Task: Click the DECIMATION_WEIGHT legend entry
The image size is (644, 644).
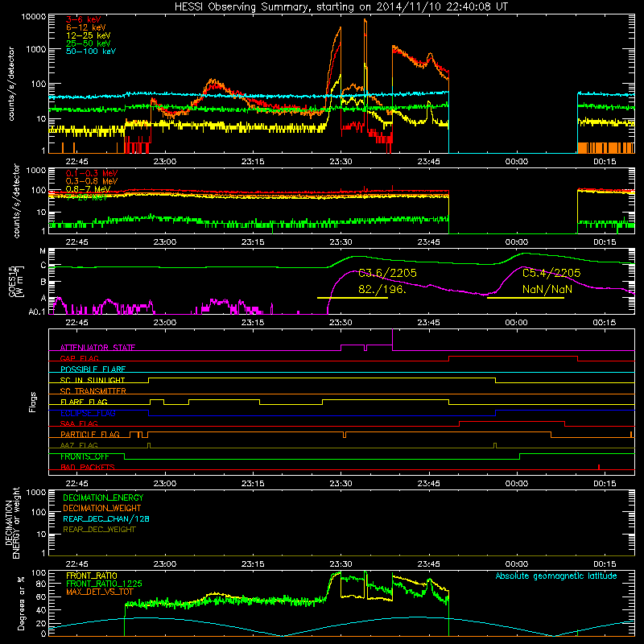Action: pos(102,508)
